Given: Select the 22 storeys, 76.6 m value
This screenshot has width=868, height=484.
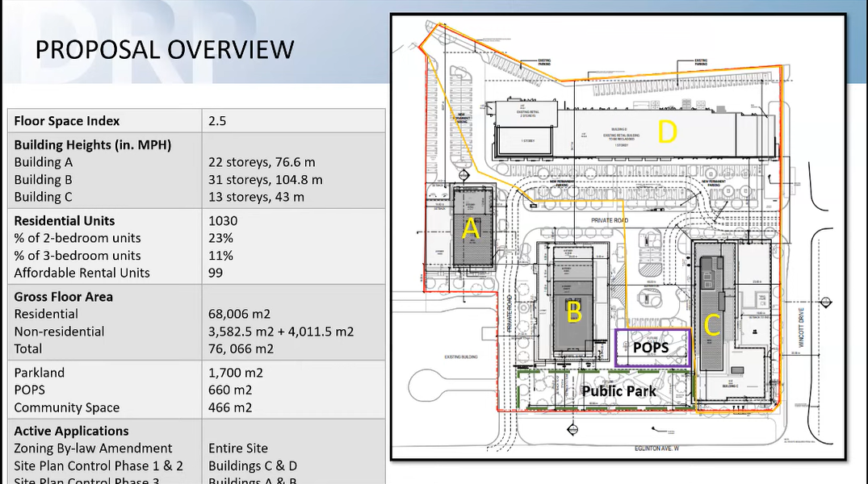Looking at the screenshot, I should coord(262,162).
